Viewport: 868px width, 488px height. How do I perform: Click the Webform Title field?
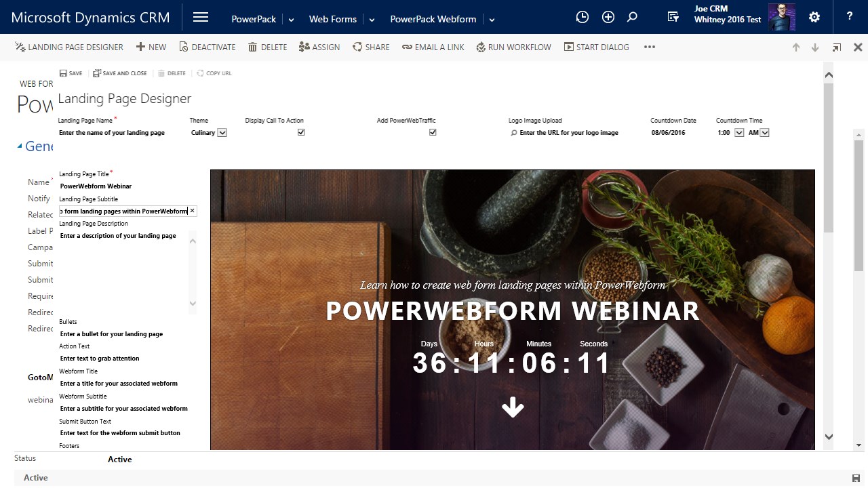(x=127, y=384)
